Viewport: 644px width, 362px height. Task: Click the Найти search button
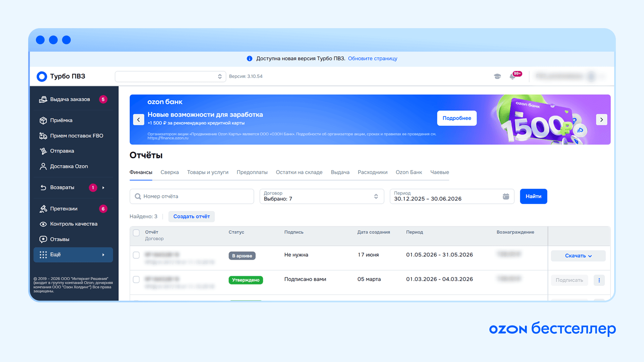[534, 196]
